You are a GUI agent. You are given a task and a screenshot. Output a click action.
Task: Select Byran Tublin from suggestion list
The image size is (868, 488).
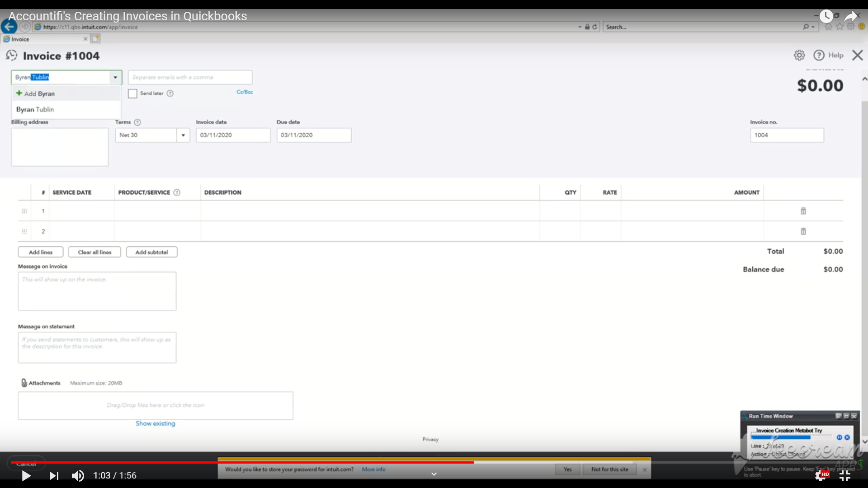click(x=35, y=109)
